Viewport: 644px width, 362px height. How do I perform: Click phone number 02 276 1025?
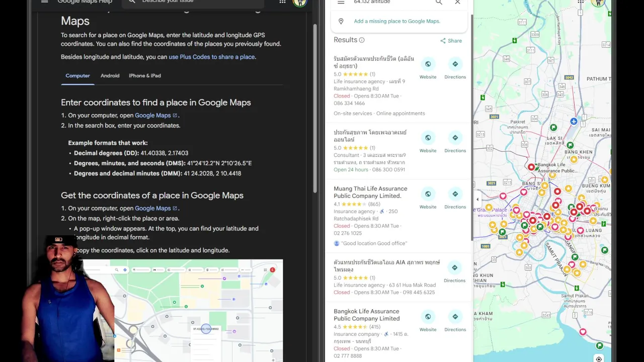[348, 233]
